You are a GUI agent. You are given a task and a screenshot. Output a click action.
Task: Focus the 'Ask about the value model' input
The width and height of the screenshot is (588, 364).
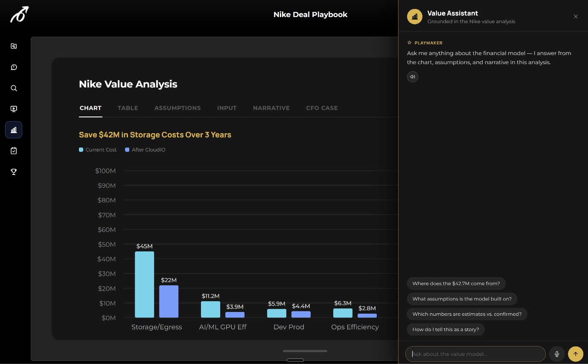coord(475,354)
